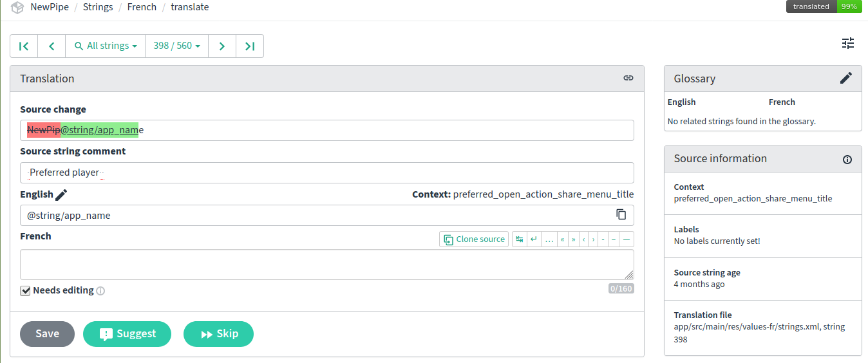Insert the single closing angle quote ›
The image size is (868, 363).
pyautogui.click(x=593, y=239)
